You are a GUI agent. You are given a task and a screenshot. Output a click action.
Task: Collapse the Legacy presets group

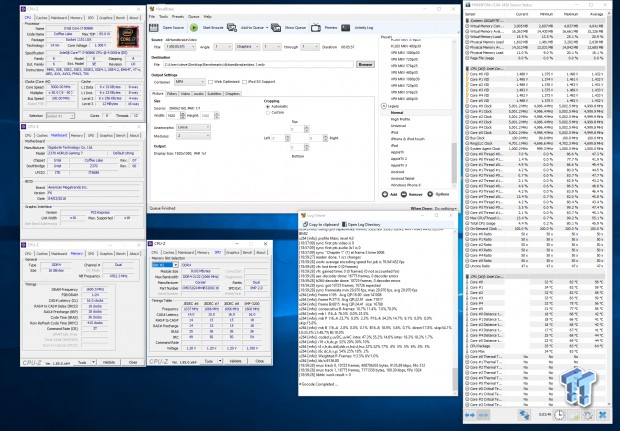tap(384, 106)
